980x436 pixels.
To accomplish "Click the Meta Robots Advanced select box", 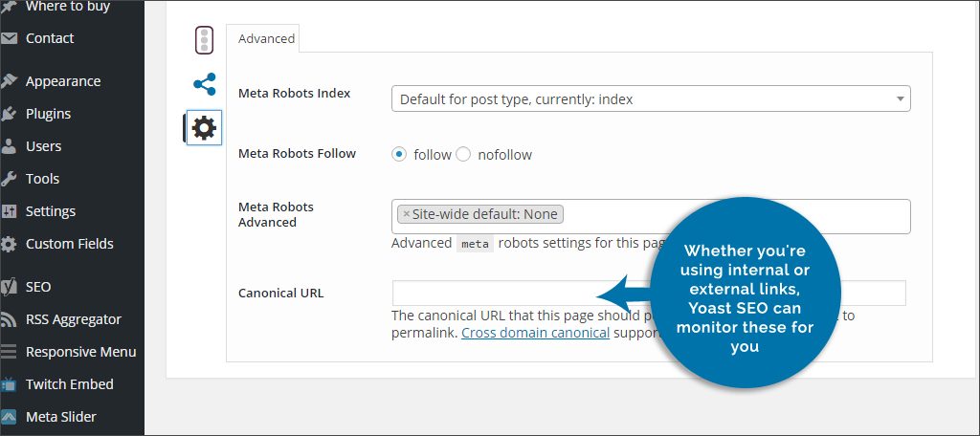I will 727,216.
